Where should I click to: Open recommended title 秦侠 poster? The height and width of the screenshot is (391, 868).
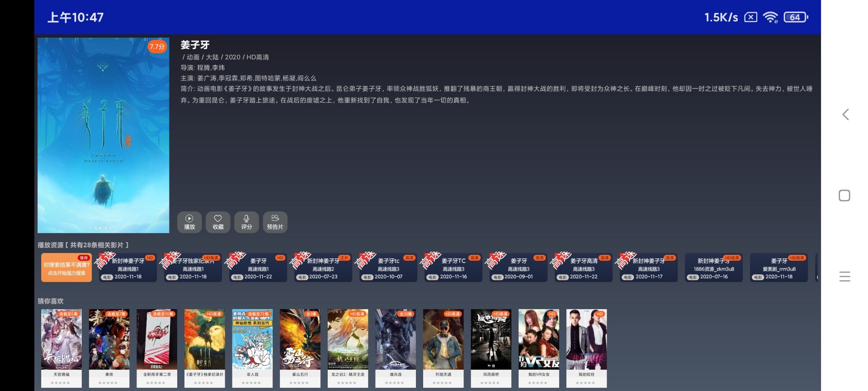coord(109,339)
